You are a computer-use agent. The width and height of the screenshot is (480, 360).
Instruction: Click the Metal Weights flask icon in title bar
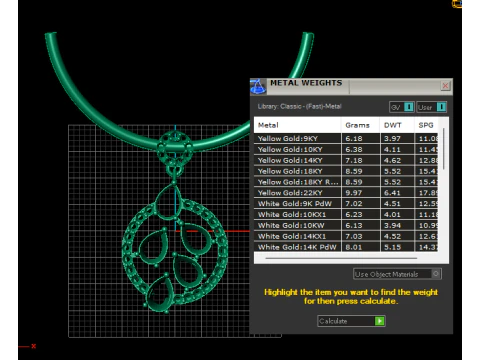click(x=258, y=87)
